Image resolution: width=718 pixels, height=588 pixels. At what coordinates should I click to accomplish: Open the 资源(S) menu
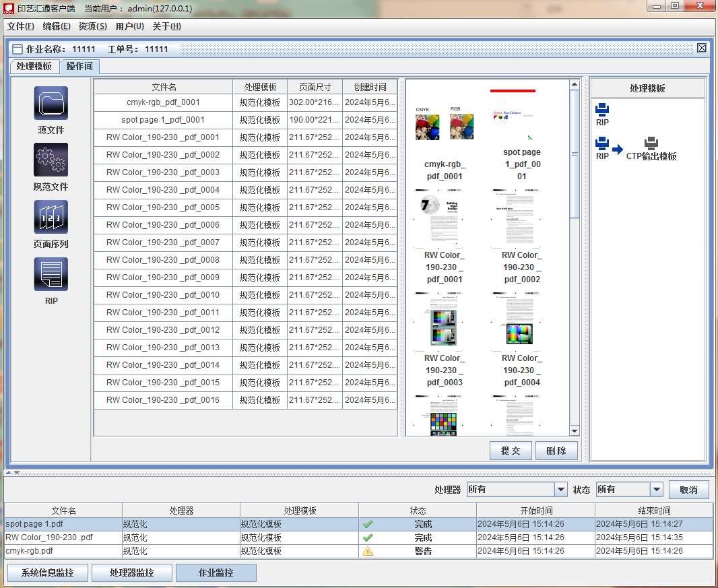coord(92,26)
